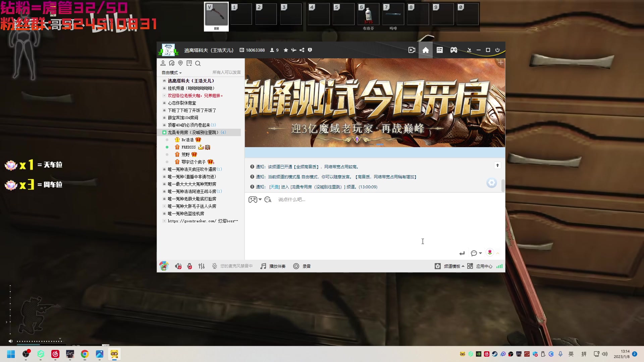
Task: Open the report shield icon in title bar
Action: 310,50
